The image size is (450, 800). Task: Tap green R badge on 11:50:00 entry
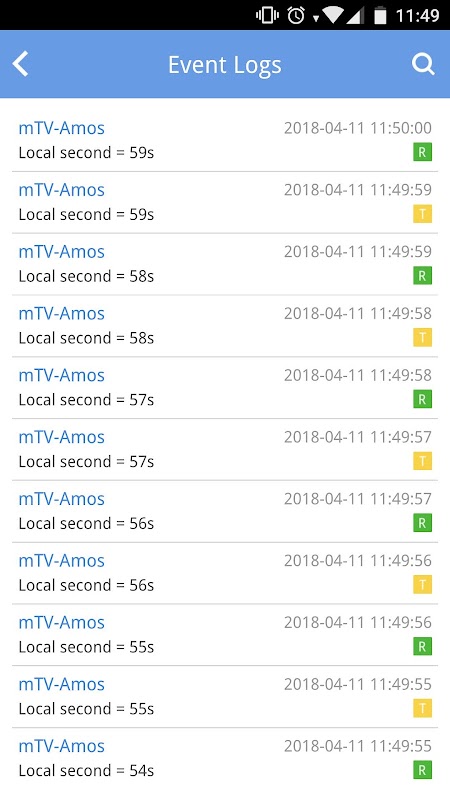(422, 152)
